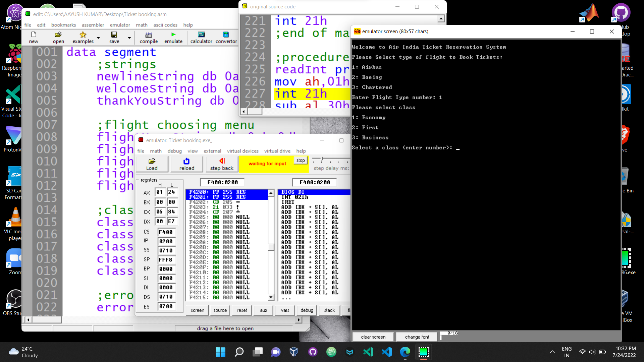
Task: Open the save options dropdown
Action: 129,37
